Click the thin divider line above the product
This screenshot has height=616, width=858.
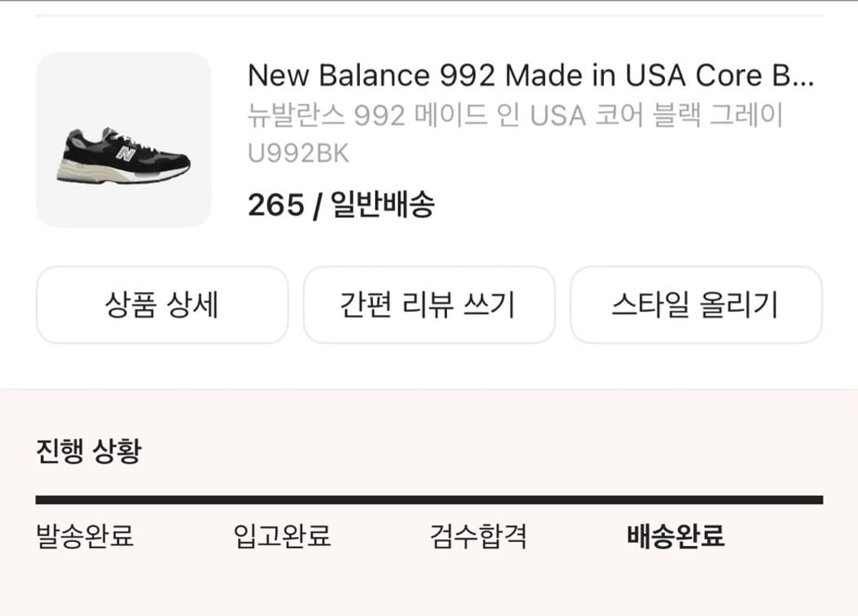point(429,15)
